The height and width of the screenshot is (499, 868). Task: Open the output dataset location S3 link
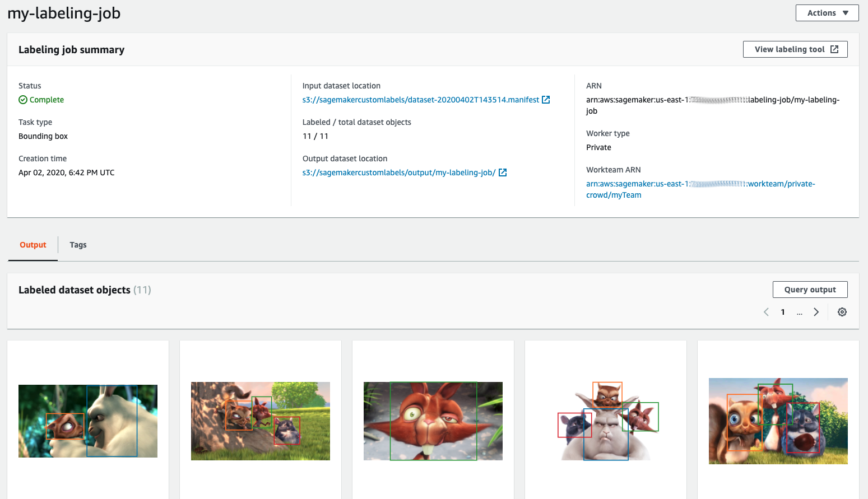click(398, 172)
